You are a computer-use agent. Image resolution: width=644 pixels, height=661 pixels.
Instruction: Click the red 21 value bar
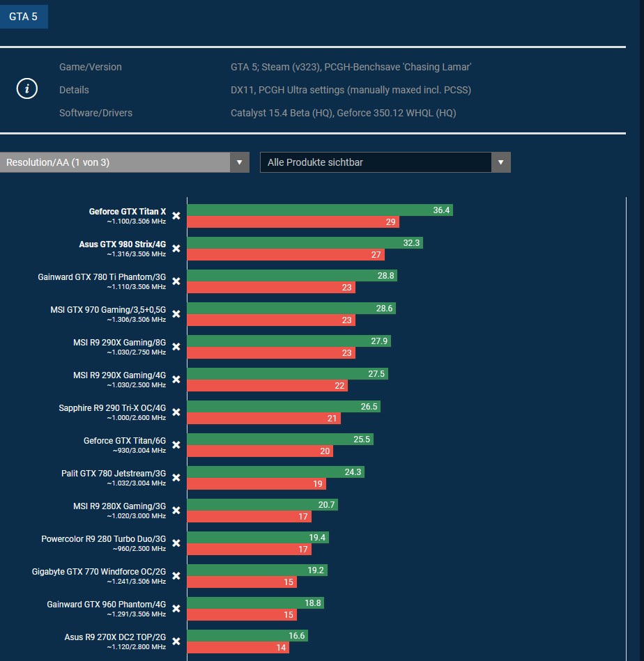(x=264, y=418)
